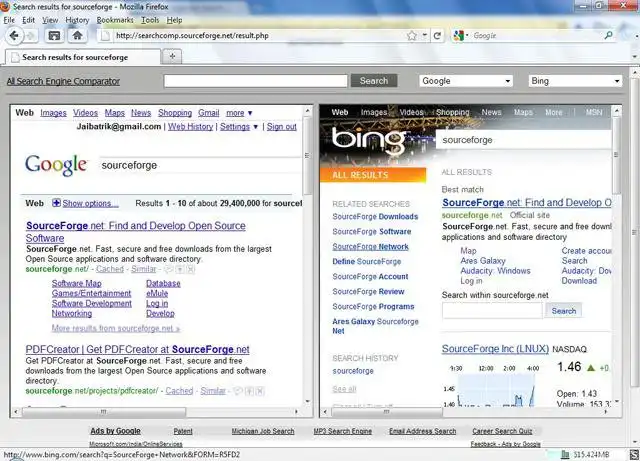Viewport: 640px width, 461px height.
Task: Click the Google search engine icon
Action: (x=459, y=36)
